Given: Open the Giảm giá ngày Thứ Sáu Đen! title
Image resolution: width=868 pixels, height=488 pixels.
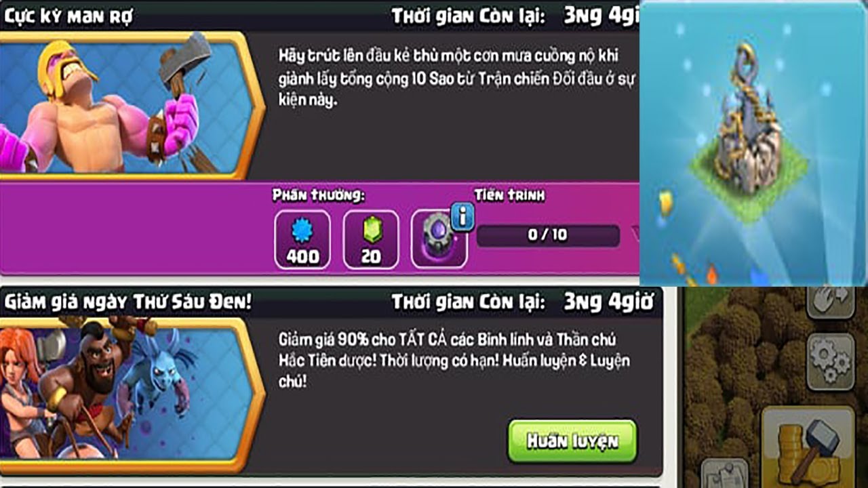Looking at the screenshot, I should click(x=127, y=302).
